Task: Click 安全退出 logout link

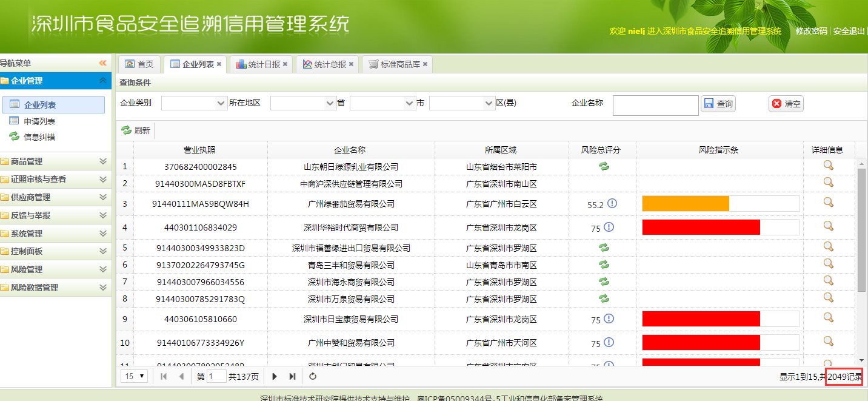Action: pyautogui.click(x=849, y=31)
